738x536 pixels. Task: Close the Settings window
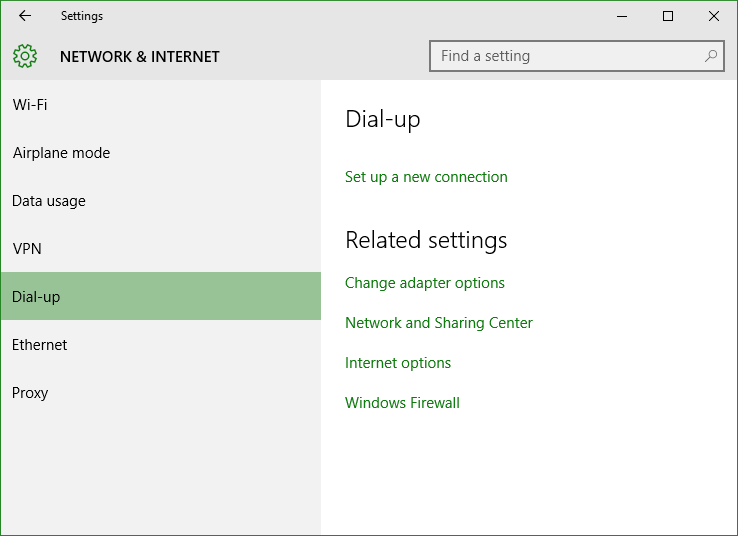714,16
